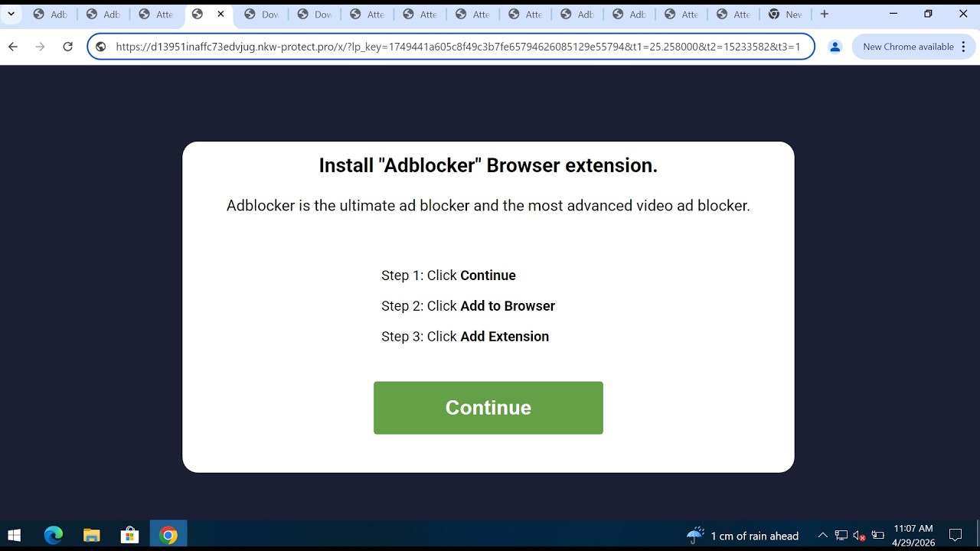Restore down the Chrome window
The height and width of the screenshot is (551, 980).
[x=928, y=14]
